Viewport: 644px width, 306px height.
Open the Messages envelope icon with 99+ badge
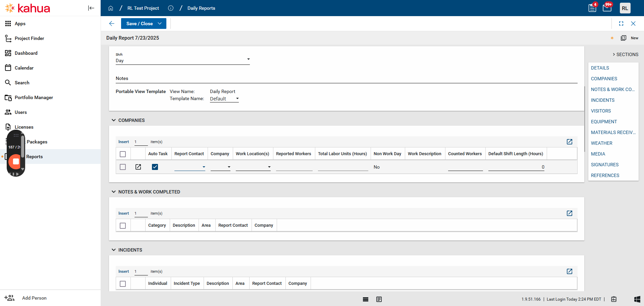(607, 7)
